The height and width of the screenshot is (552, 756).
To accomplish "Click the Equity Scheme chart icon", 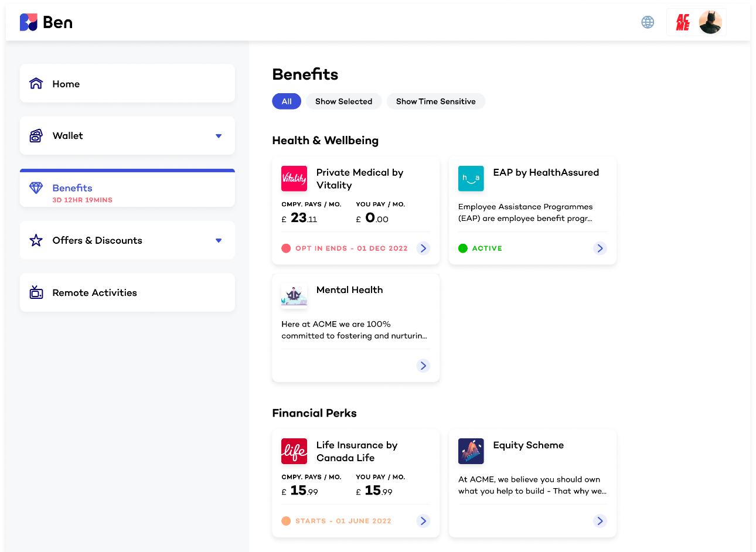I will [471, 451].
